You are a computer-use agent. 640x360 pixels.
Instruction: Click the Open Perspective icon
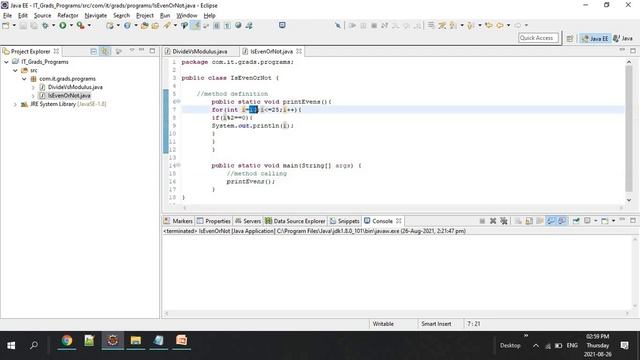[570, 38]
